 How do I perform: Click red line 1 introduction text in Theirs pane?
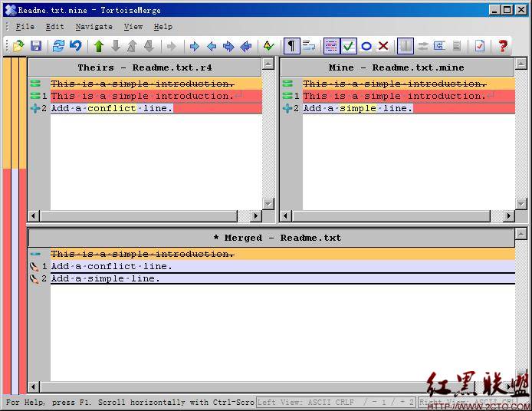(143, 96)
